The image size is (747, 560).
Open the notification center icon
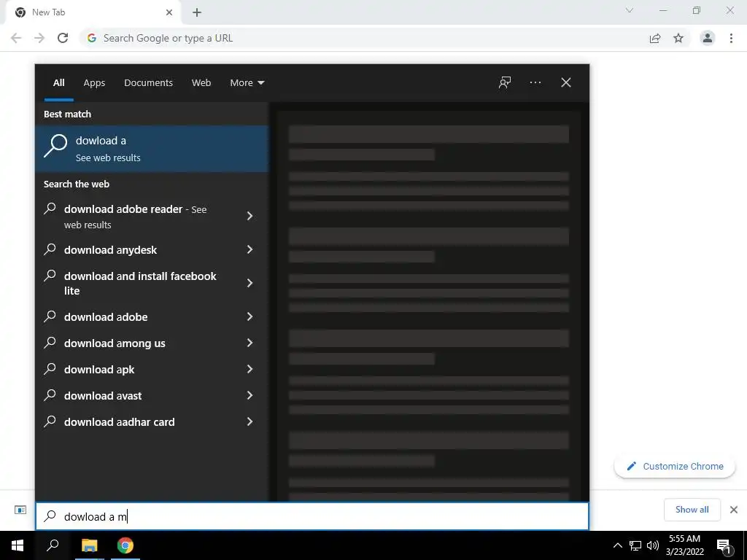tap(724, 545)
